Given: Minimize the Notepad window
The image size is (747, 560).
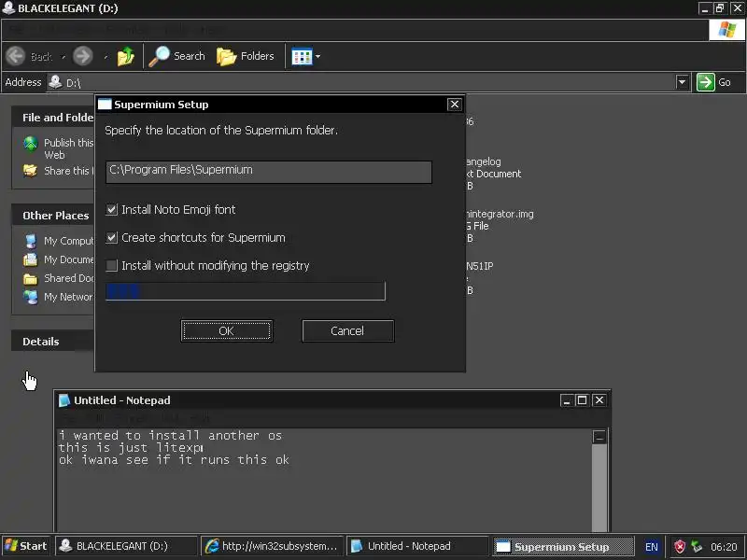Looking at the screenshot, I should tap(567, 400).
